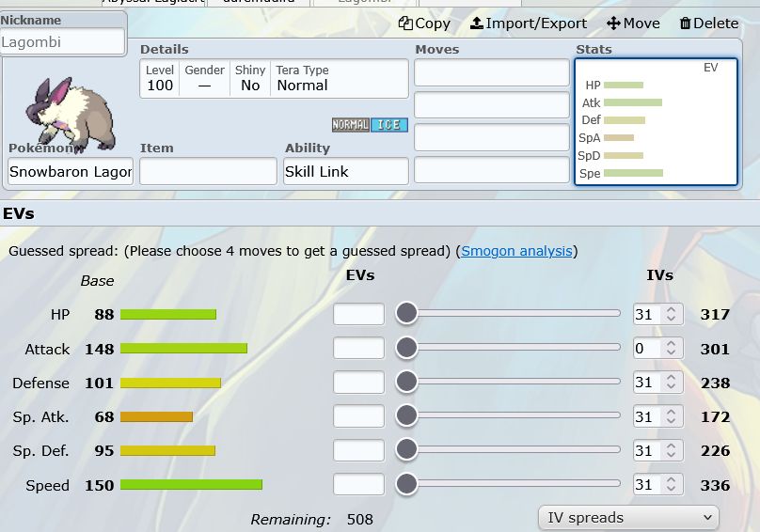Adjust the Speed IV stepper
The image size is (760, 532).
[x=671, y=484]
